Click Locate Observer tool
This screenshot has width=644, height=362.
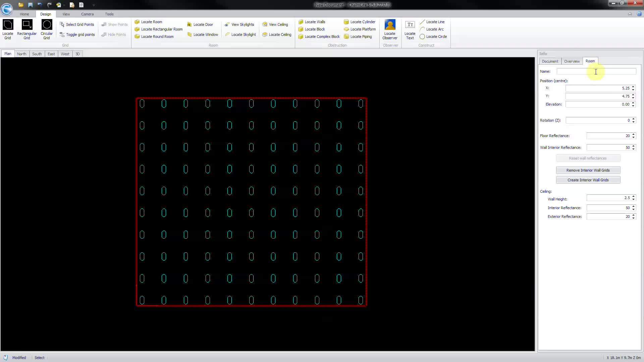(x=390, y=29)
